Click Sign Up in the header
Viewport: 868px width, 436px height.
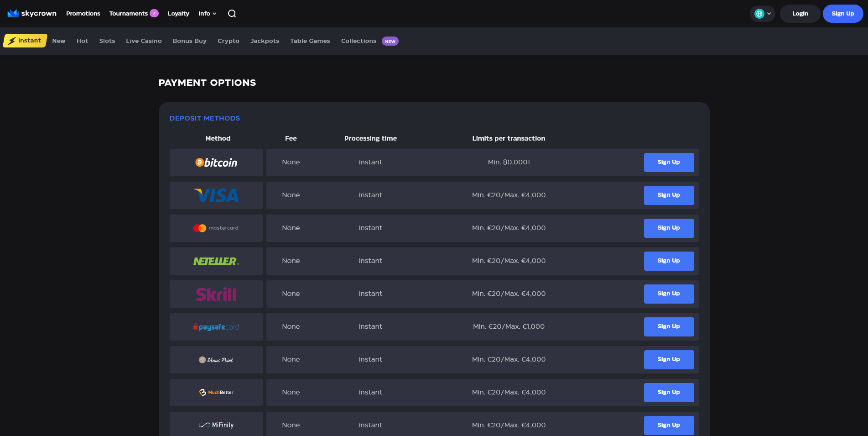(x=842, y=14)
